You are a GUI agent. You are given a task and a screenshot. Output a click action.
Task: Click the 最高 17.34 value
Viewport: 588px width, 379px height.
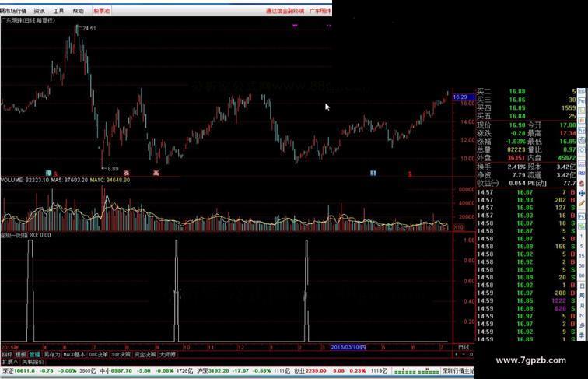[x=568, y=133]
